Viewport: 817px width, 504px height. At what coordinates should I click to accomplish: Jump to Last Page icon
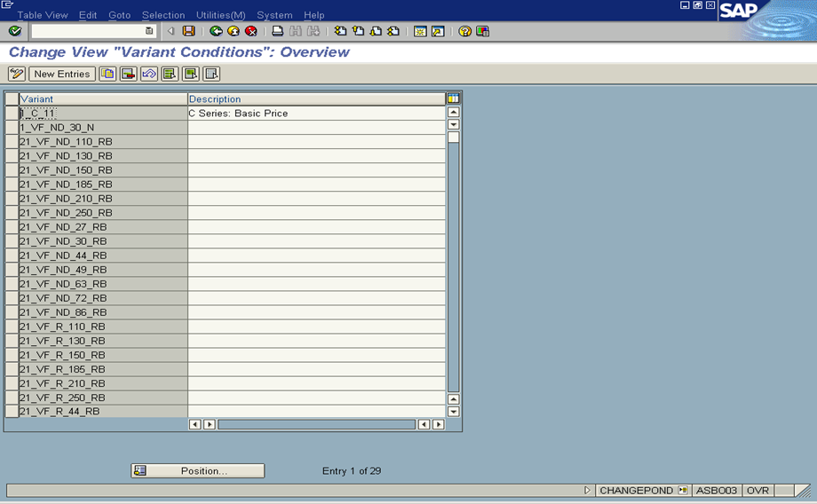point(393,31)
